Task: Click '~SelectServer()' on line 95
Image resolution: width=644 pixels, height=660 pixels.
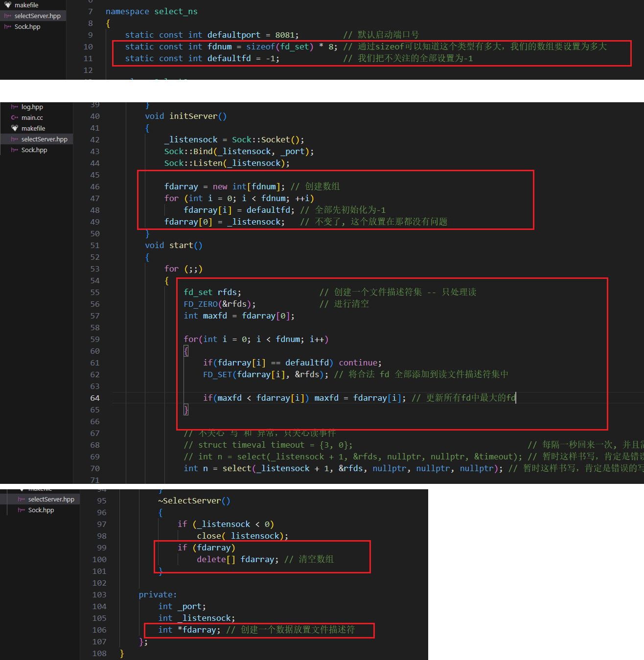Action: [x=194, y=501]
